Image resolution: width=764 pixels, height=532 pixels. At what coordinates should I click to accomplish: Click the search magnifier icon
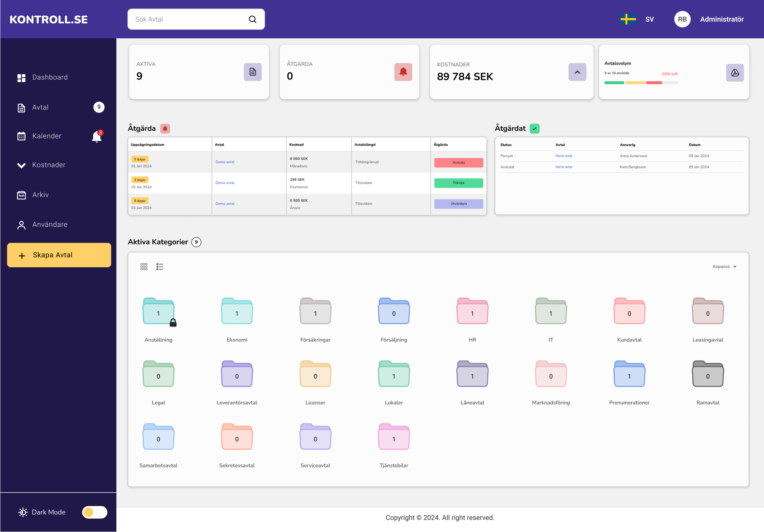(x=253, y=19)
